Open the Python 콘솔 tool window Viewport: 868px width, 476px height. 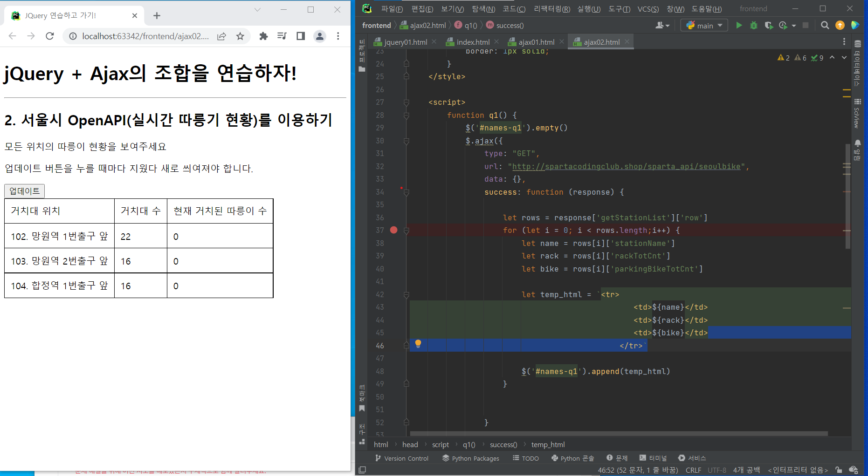click(x=573, y=458)
